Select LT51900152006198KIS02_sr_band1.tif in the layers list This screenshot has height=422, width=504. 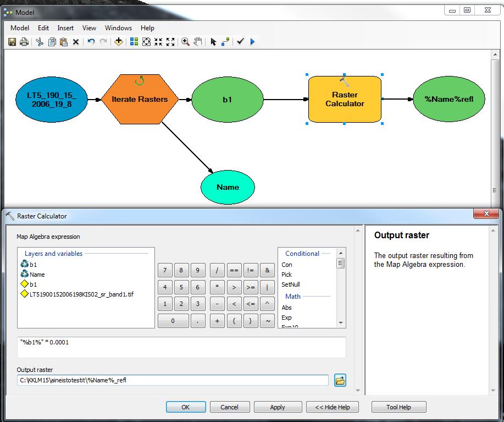[77, 294]
